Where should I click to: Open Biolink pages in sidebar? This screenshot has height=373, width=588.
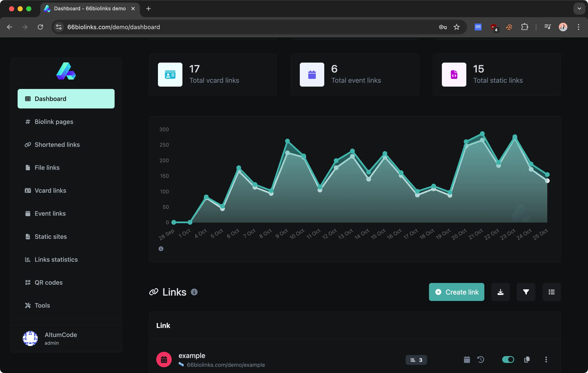54,122
